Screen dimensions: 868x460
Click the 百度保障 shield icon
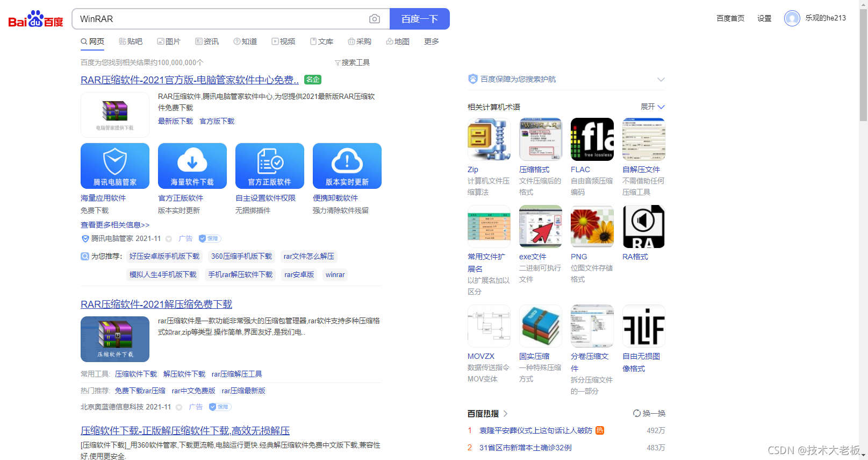[473, 79]
